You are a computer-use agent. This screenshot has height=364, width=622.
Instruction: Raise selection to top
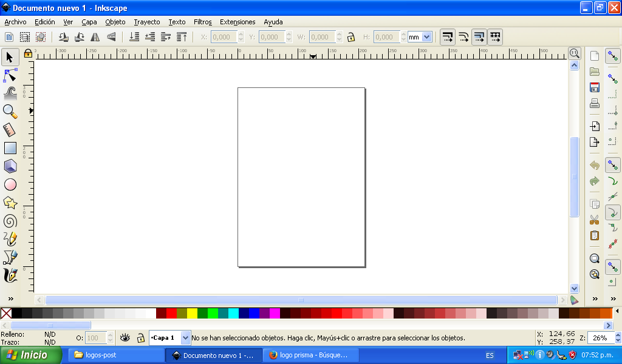(182, 37)
